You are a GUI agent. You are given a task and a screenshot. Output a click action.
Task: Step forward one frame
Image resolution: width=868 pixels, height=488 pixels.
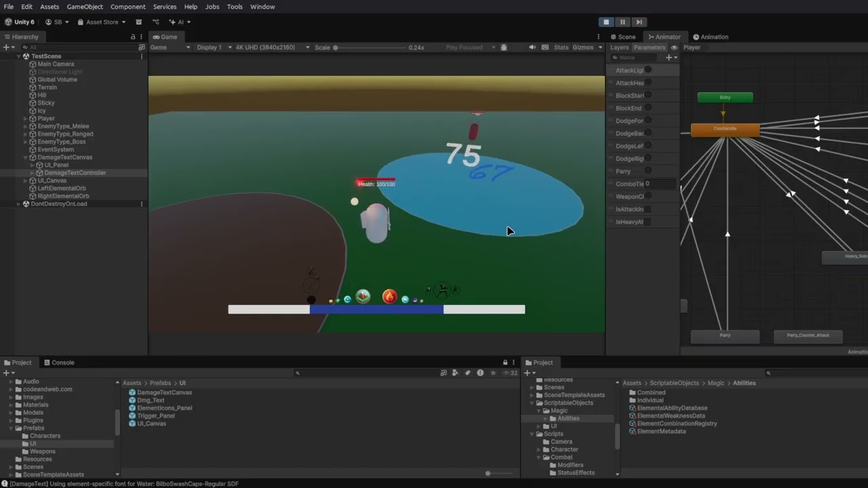639,22
